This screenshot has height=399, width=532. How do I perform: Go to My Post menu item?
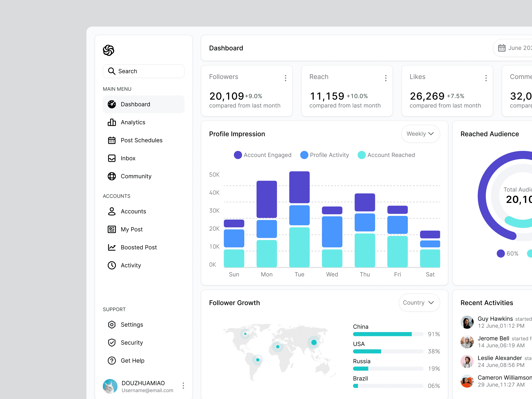point(131,229)
